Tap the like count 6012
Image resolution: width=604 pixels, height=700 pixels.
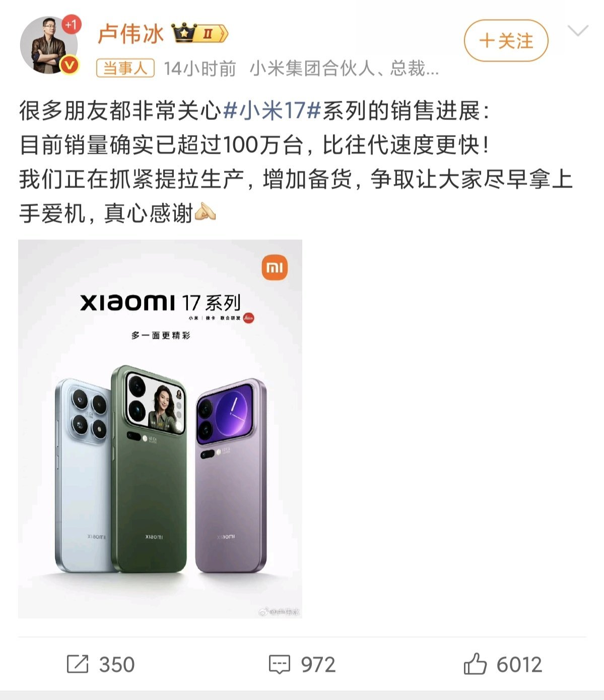point(519,664)
